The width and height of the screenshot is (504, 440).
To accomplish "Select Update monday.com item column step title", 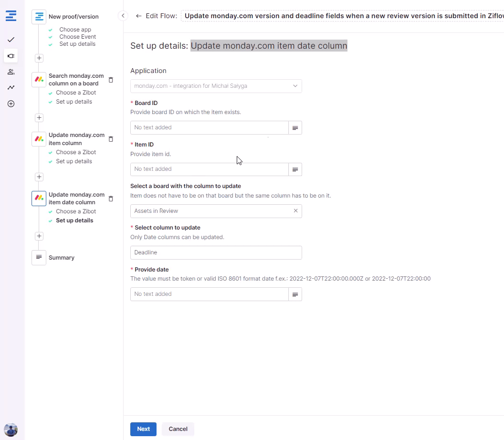I will [x=76, y=139].
